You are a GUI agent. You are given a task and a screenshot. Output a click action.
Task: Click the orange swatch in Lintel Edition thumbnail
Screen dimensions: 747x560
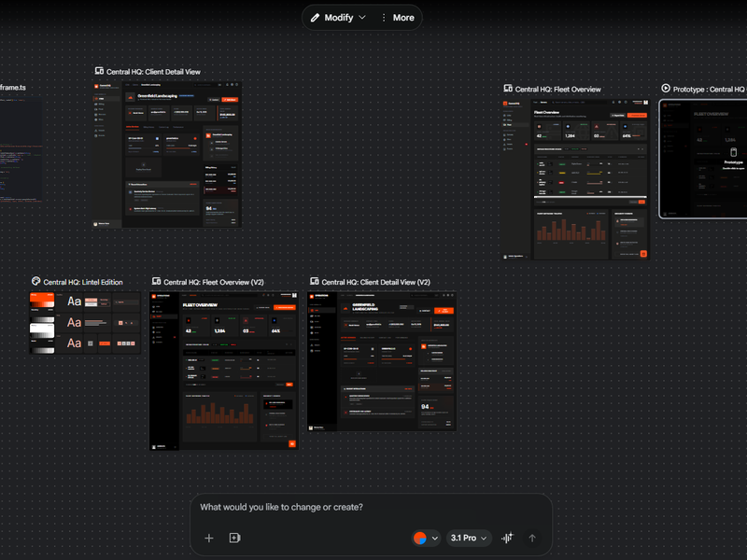coord(42,300)
